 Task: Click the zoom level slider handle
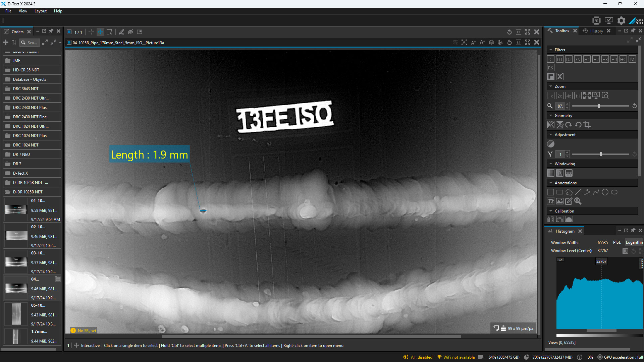click(599, 106)
